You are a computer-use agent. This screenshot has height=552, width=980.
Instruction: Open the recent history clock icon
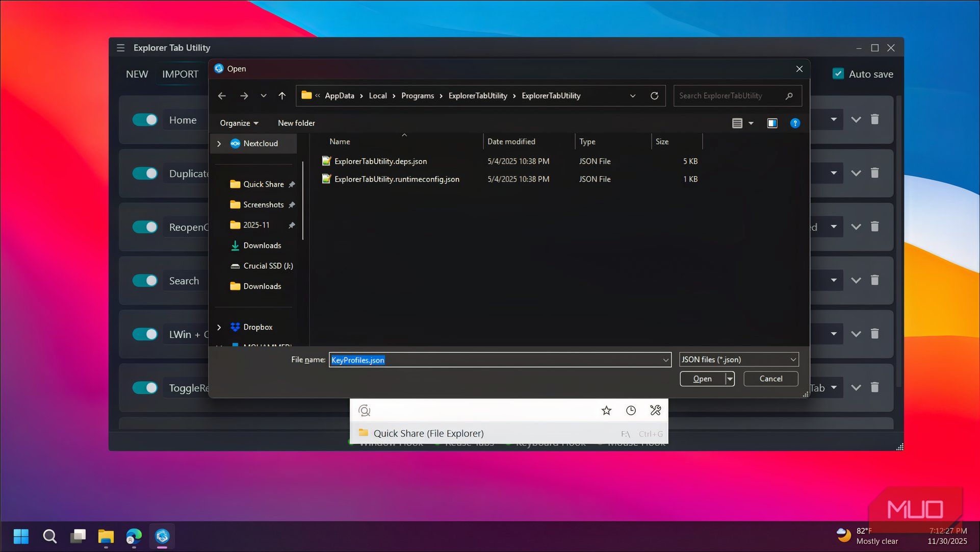tap(631, 410)
